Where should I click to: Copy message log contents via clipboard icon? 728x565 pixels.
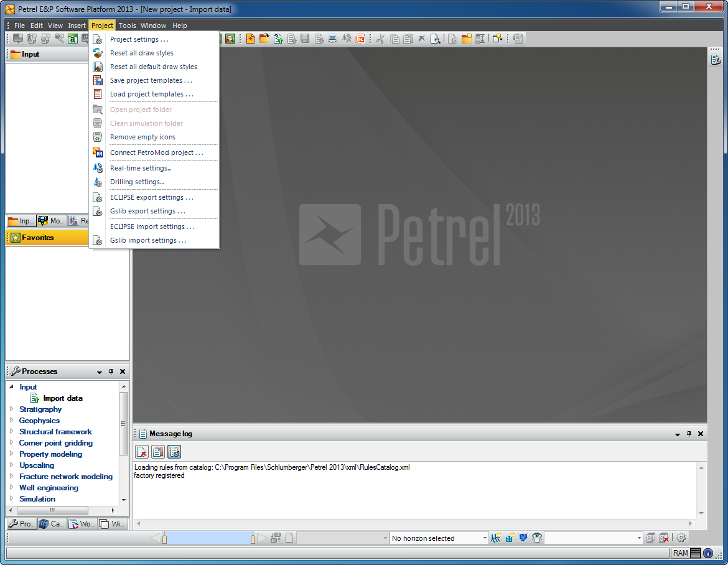click(x=158, y=452)
